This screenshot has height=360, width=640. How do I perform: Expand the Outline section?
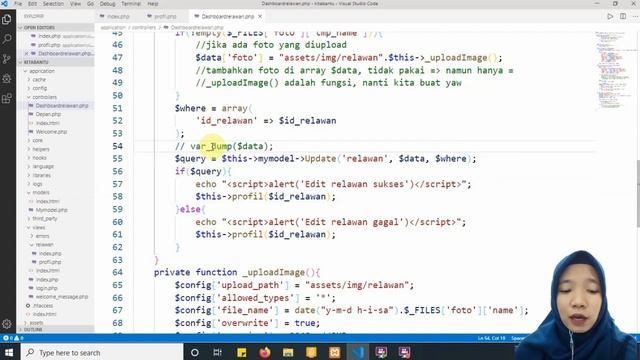coord(56,329)
